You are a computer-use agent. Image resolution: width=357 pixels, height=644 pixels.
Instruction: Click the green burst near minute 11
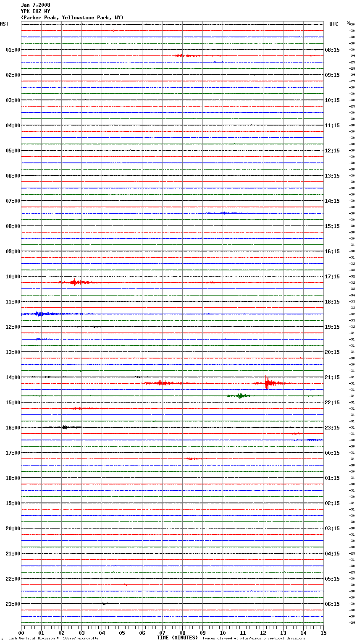(239, 395)
